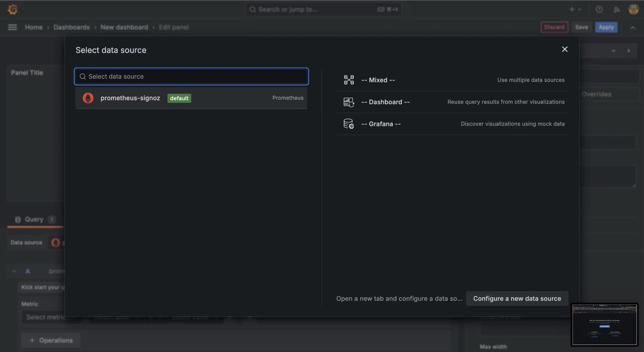Click the Grafana logo icon
Screen dimensions: 644x352
pyautogui.click(x=13, y=9)
